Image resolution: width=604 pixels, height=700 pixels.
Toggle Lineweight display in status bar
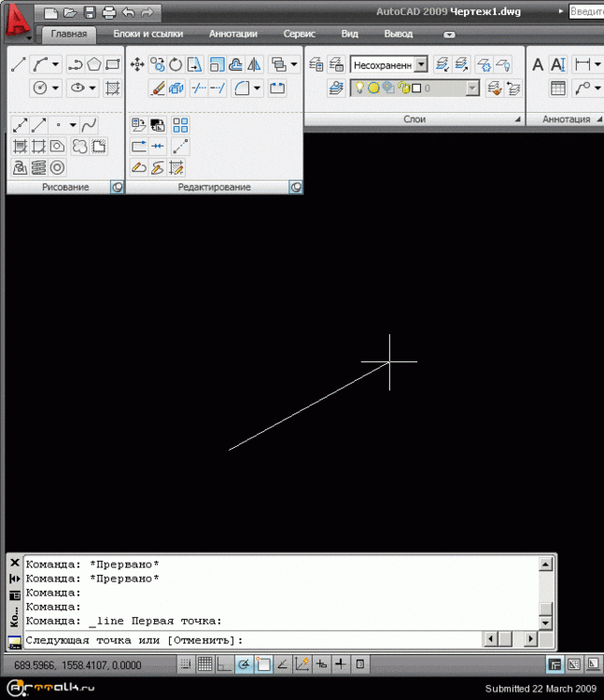coord(341,665)
